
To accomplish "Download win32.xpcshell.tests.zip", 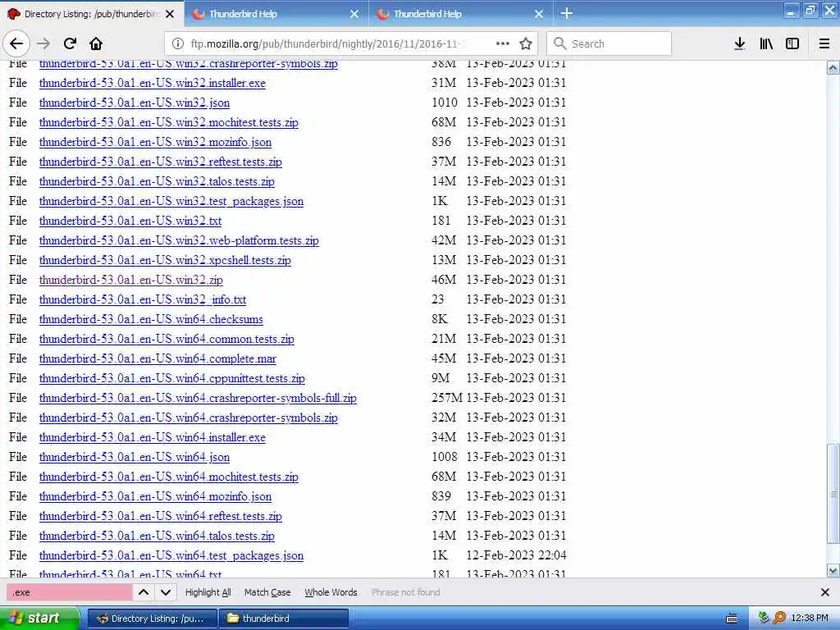I will (x=165, y=260).
